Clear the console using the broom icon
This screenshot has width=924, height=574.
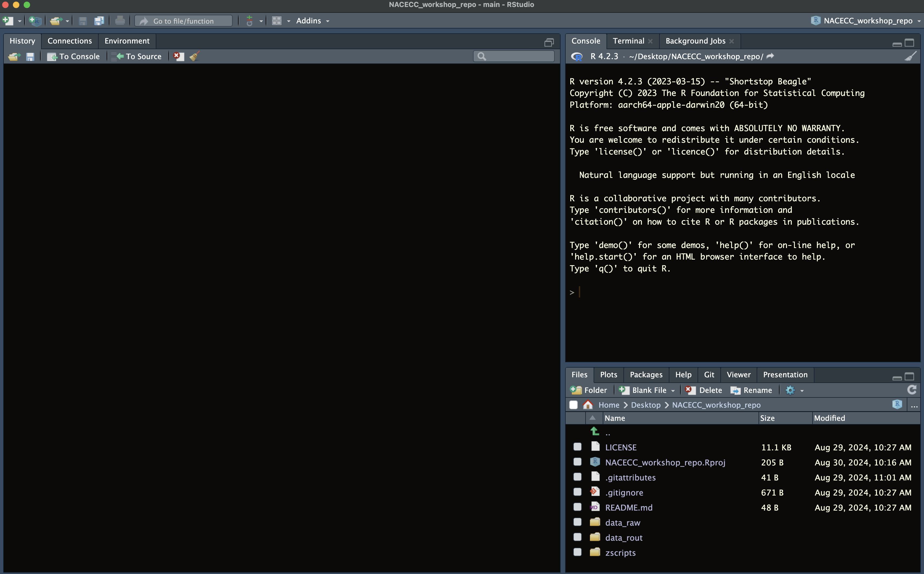click(911, 56)
